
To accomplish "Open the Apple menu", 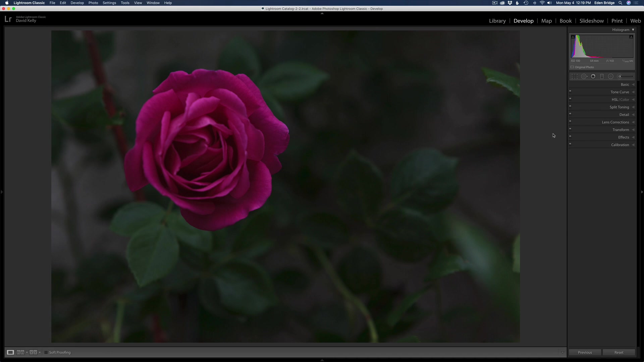I will [x=7, y=3].
